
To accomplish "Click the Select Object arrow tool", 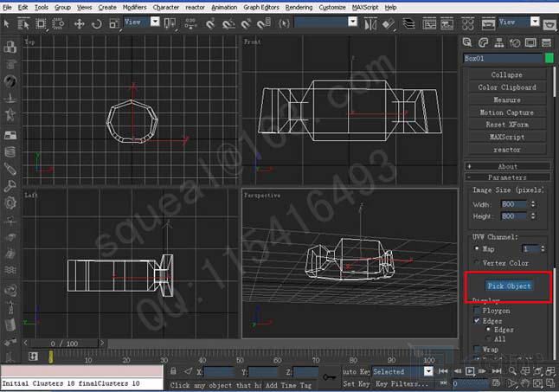I will pos(7,23).
